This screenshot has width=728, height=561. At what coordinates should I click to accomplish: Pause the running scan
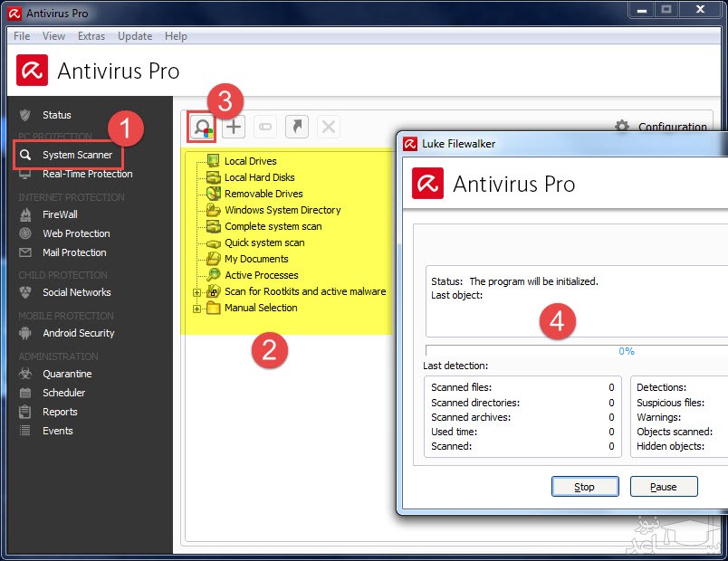(664, 487)
